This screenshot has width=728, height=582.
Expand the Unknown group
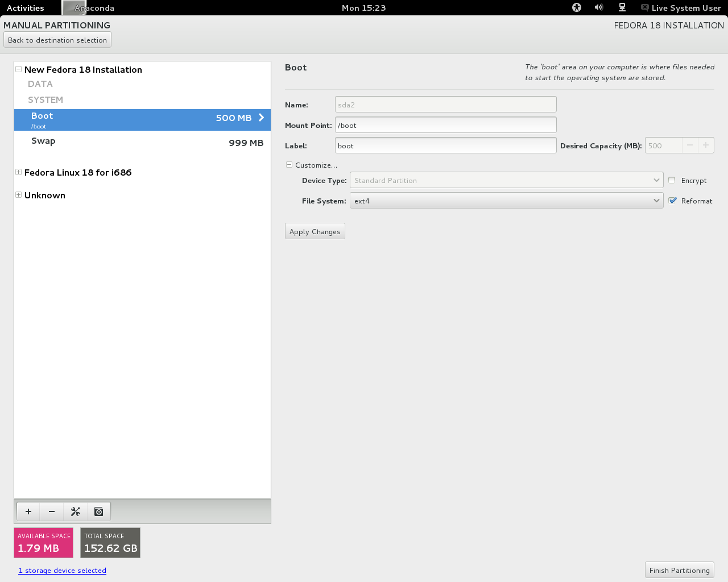point(19,195)
